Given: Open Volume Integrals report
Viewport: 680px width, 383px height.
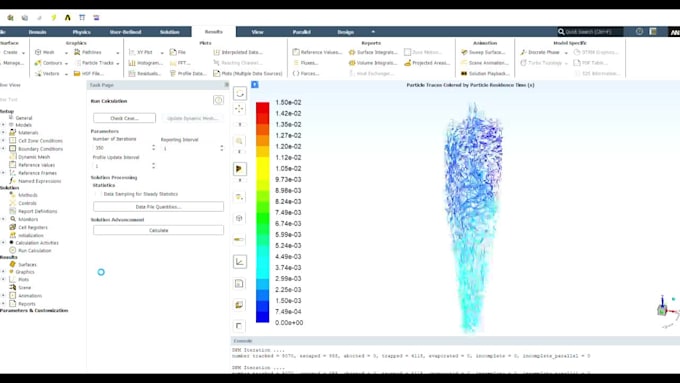Looking at the screenshot, I should point(373,63).
